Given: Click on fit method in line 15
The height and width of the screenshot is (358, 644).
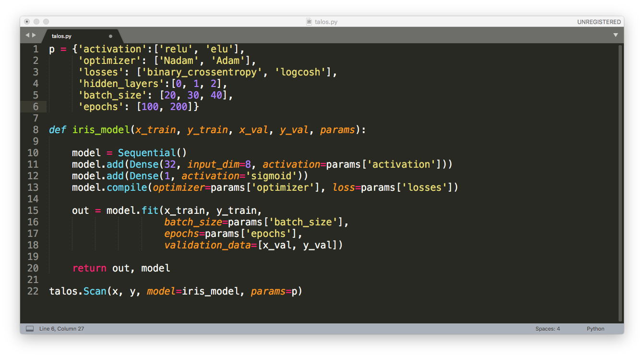Looking at the screenshot, I should 150,210.
